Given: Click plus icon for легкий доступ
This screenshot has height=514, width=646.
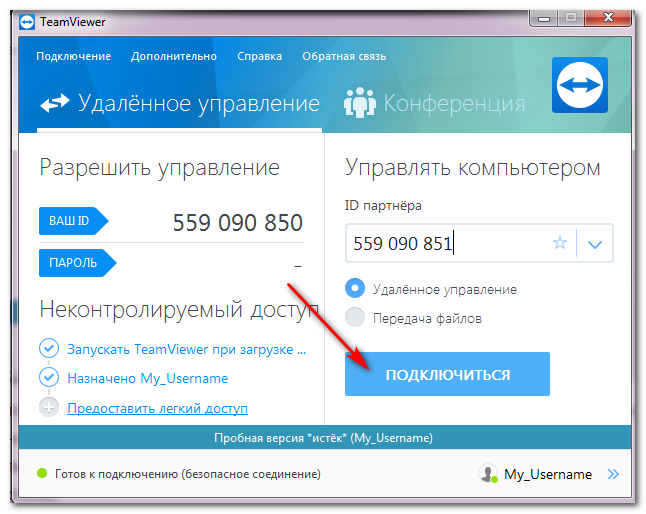Looking at the screenshot, I should pos(49,407).
